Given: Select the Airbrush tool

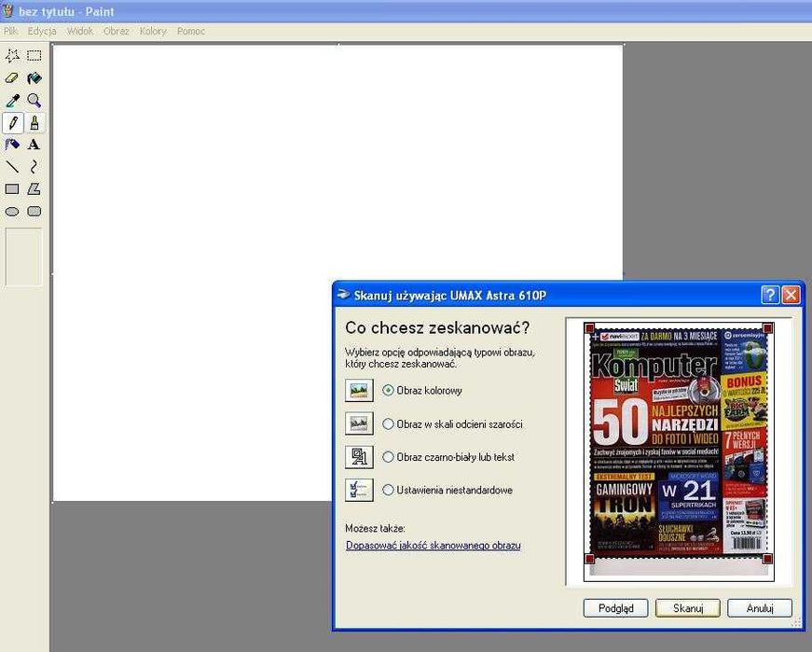Looking at the screenshot, I should coord(12,145).
